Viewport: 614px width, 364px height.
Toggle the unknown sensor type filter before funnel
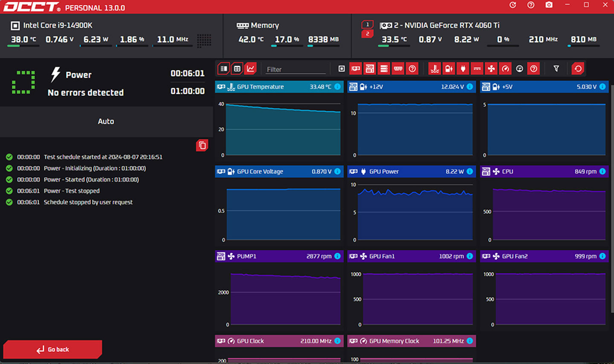(x=533, y=69)
